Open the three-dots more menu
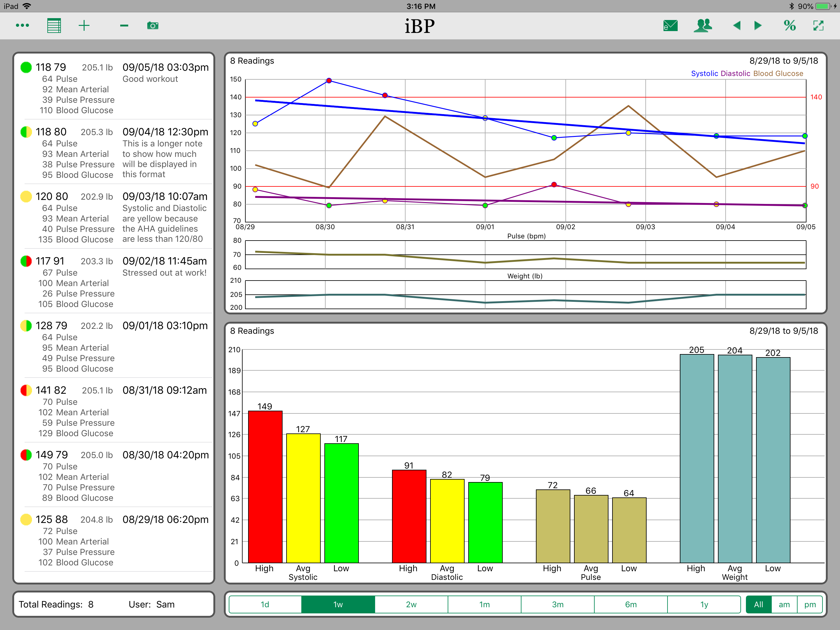The height and width of the screenshot is (630, 840). pos(22,26)
